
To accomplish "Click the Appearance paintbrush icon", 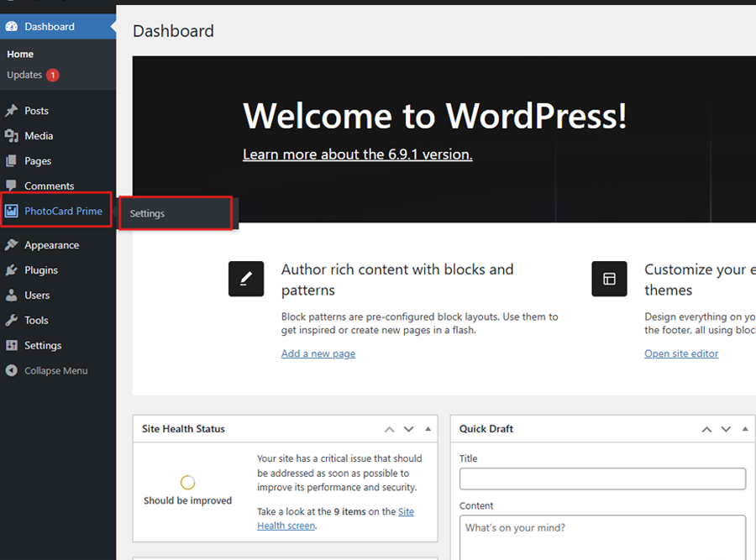I will point(12,245).
